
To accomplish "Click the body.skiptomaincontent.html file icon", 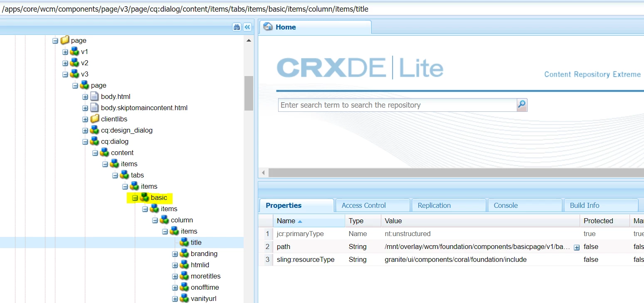I will pyautogui.click(x=94, y=108).
